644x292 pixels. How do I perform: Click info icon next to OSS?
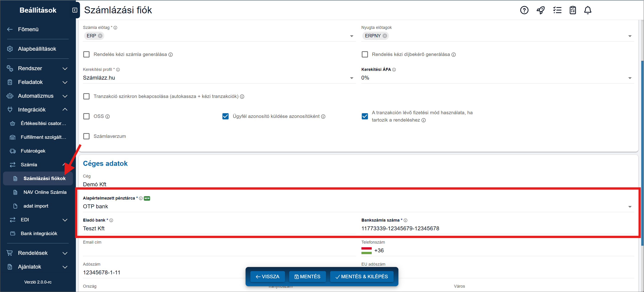click(107, 117)
